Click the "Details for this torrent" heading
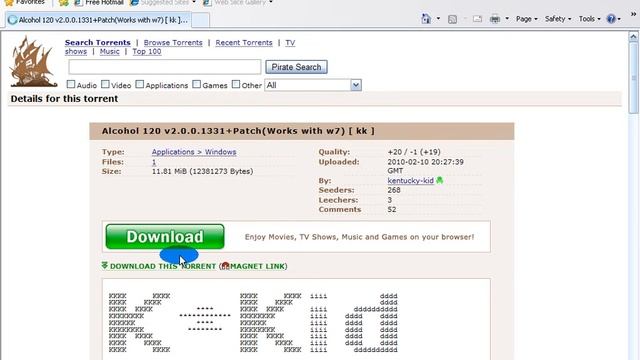640x360 pixels. point(64,99)
